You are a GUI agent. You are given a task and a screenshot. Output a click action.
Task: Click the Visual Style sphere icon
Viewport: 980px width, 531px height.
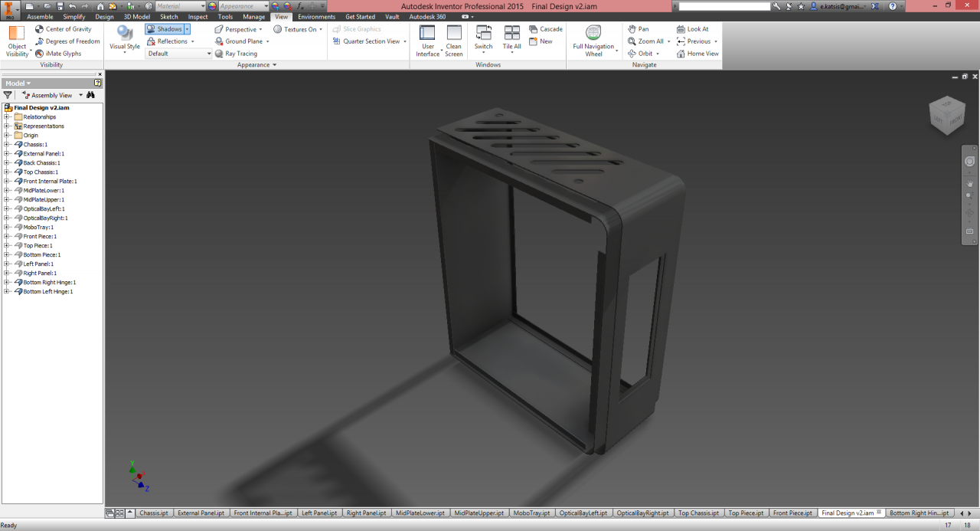coord(125,33)
